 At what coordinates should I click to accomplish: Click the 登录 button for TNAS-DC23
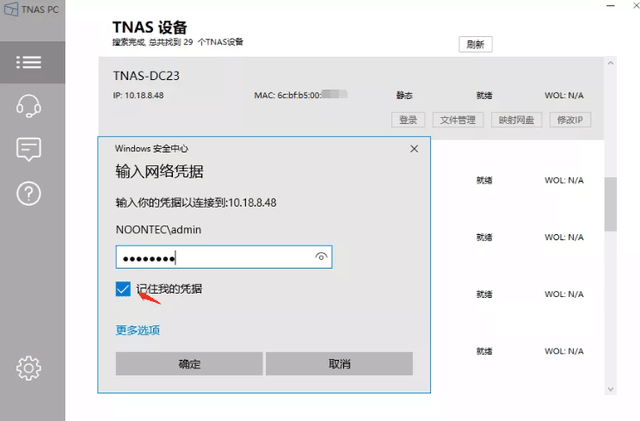pos(408,120)
